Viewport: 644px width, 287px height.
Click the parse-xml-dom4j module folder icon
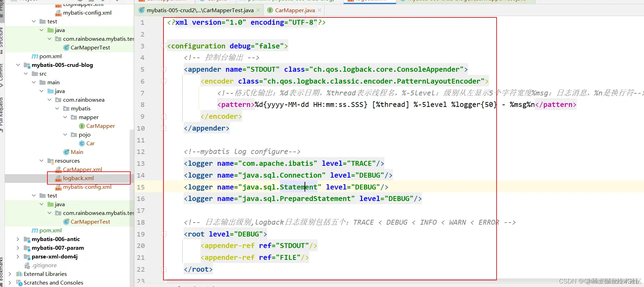pos(27,257)
